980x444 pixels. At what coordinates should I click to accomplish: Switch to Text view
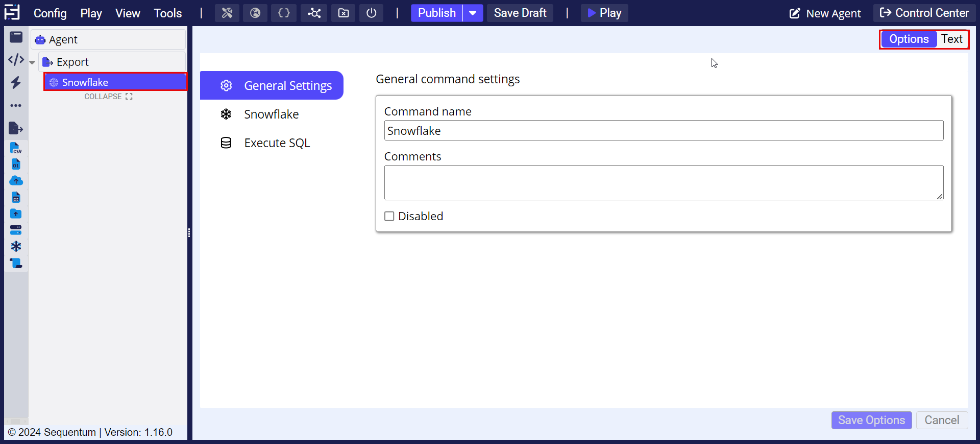pos(952,39)
